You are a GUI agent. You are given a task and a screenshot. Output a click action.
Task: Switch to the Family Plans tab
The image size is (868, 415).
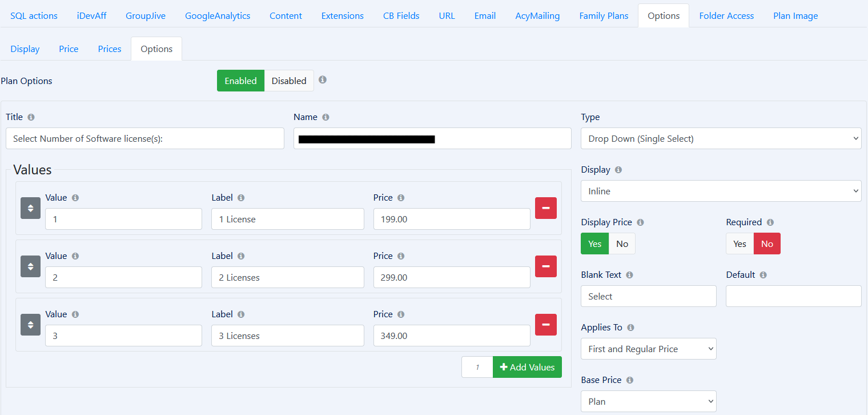pos(604,15)
